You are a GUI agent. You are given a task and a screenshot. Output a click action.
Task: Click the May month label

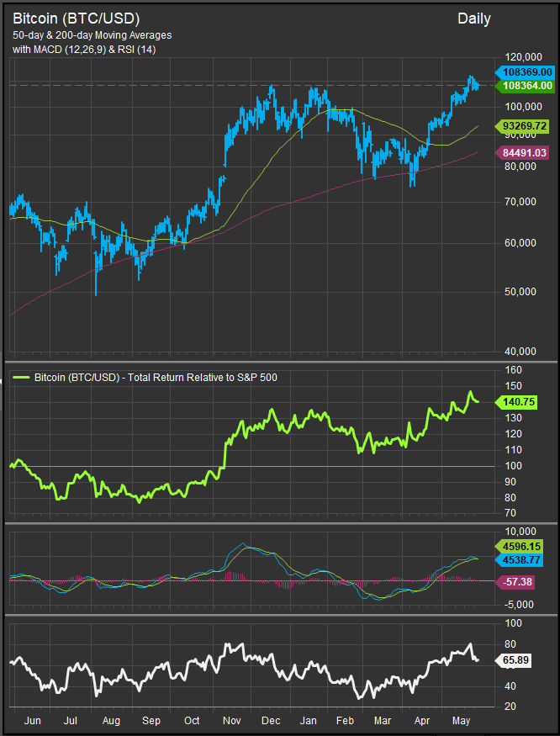click(462, 720)
